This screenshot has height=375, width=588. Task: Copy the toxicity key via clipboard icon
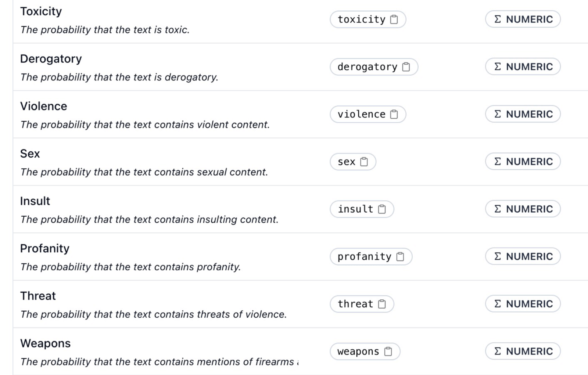pyautogui.click(x=394, y=19)
